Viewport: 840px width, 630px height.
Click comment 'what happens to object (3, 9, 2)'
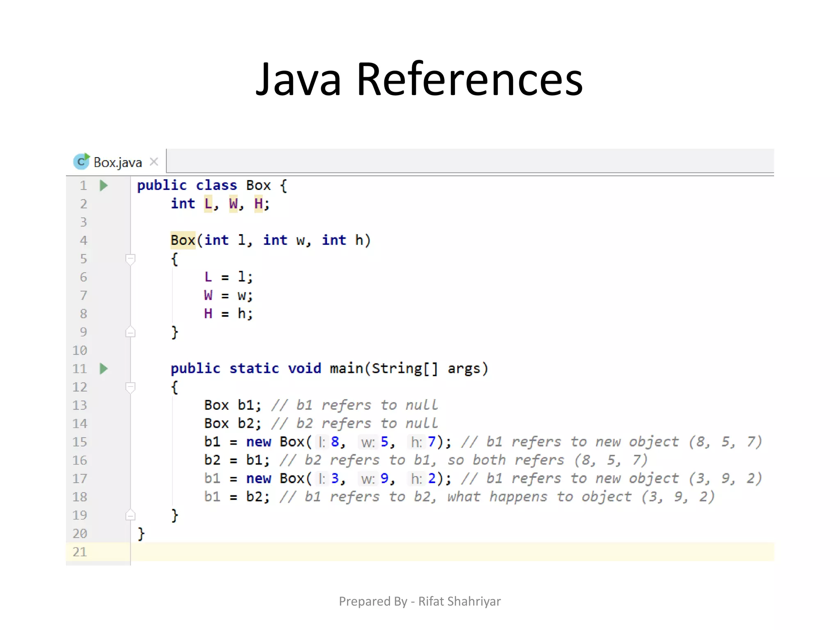coord(581,497)
